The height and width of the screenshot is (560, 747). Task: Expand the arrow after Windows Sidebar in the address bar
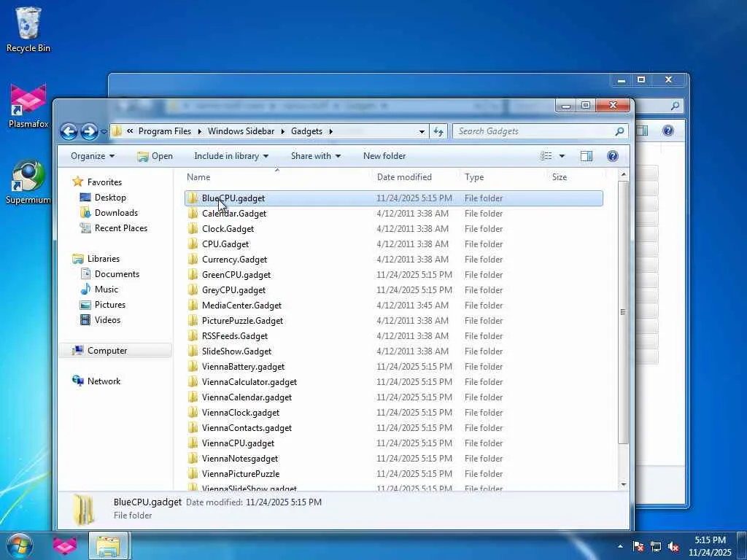click(x=282, y=131)
